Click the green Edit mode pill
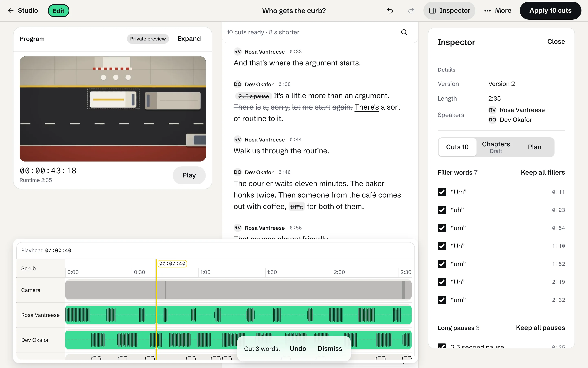This screenshot has height=368, width=588. [x=58, y=11]
